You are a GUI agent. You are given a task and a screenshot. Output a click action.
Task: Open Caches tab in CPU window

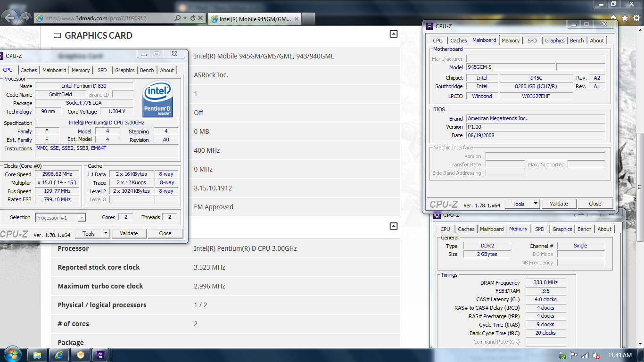(x=29, y=70)
